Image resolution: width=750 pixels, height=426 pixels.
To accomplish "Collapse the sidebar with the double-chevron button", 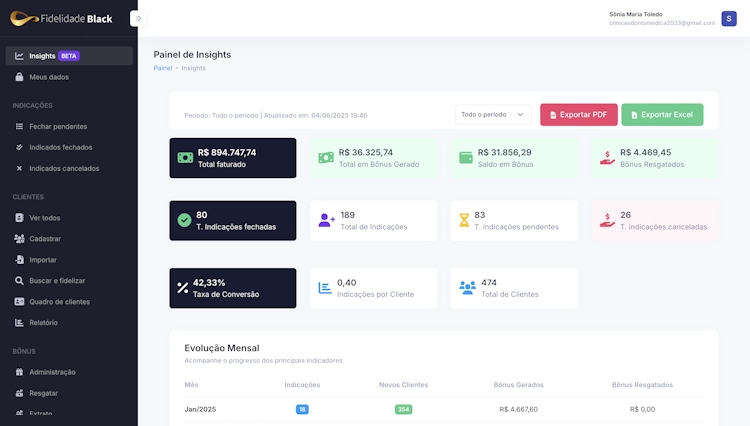I will coord(138,19).
